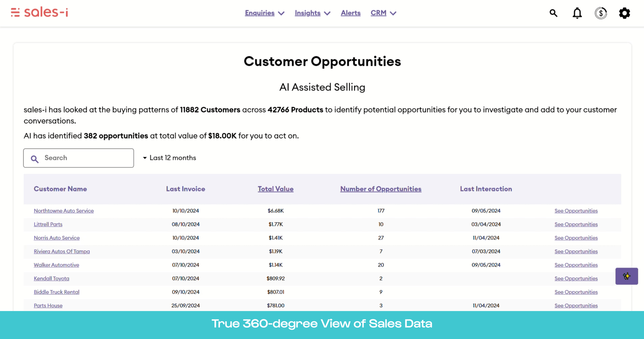
Task: Open Walker Automotive customer
Action: (56, 265)
